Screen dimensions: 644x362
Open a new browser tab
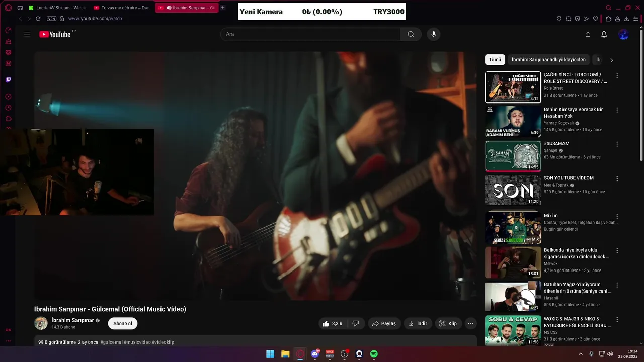click(223, 8)
